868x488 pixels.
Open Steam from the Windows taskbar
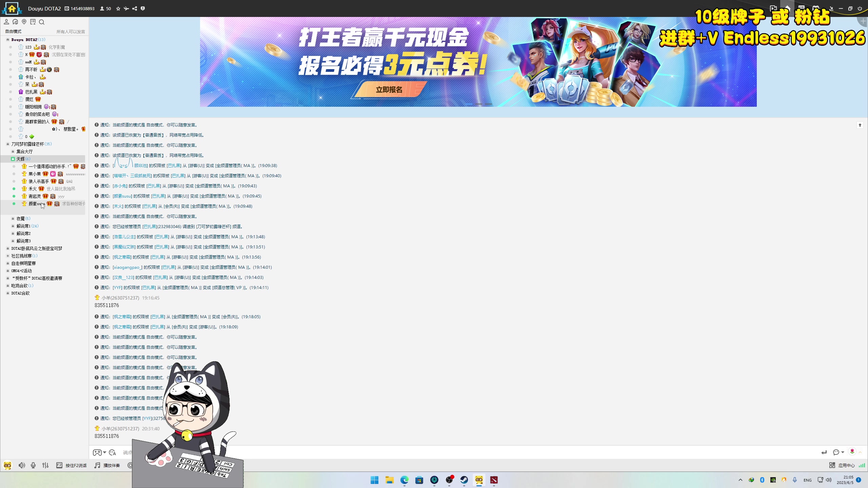(x=464, y=480)
